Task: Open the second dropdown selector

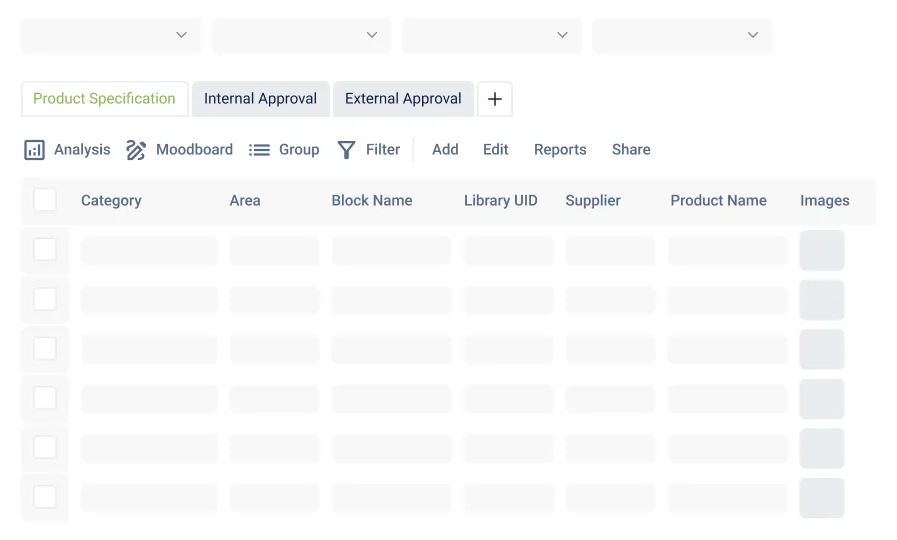Action: [301, 35]
